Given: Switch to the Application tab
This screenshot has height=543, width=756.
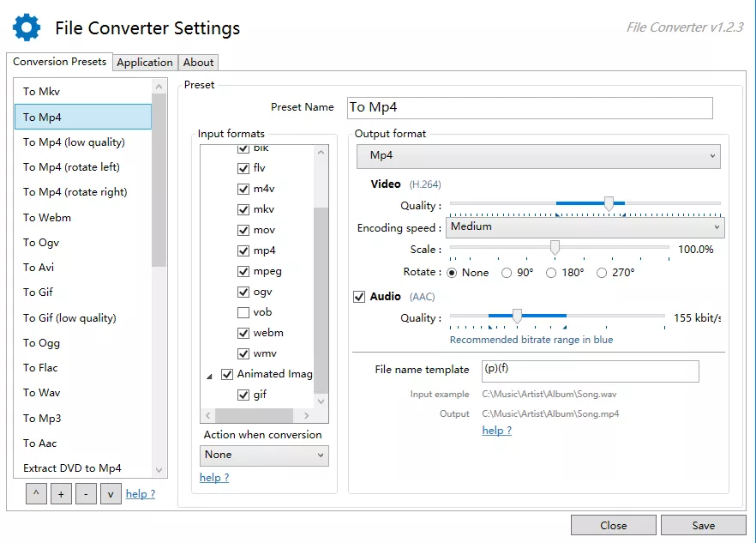Looking at the screenshot, I should [145, 63].
